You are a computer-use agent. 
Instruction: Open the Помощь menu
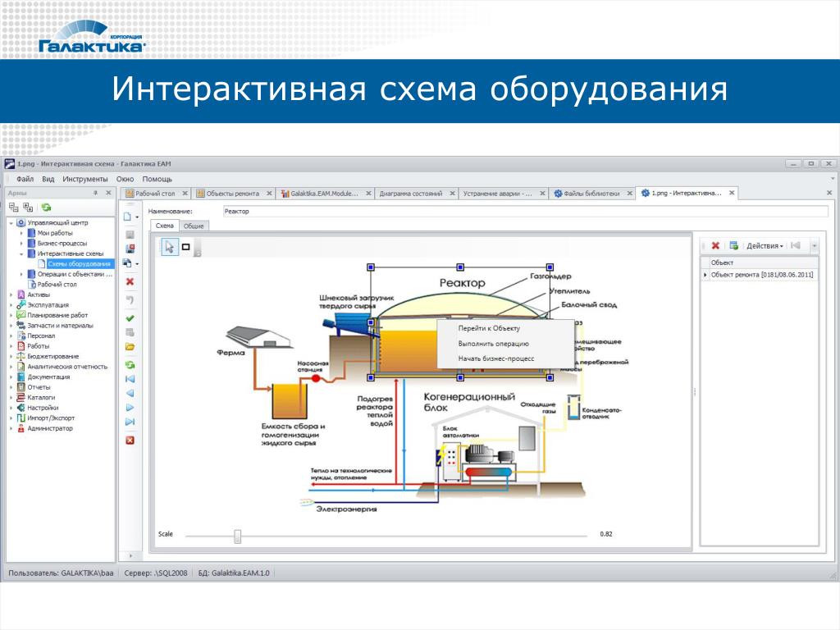(157, 179)
